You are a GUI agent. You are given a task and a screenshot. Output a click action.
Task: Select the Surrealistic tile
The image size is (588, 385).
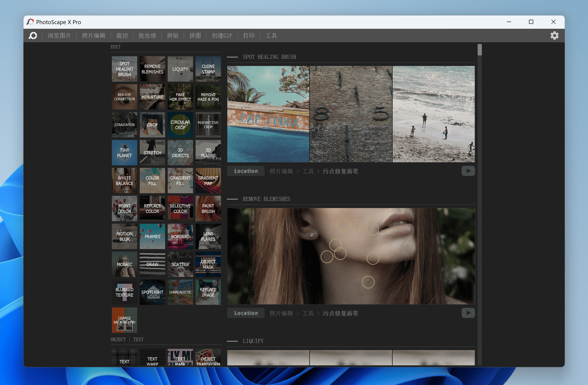click(180, 292)
